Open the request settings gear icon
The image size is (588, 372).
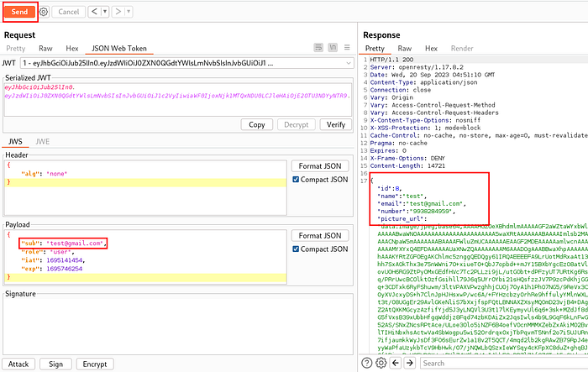pyautogui.click(x=44, y=12)
